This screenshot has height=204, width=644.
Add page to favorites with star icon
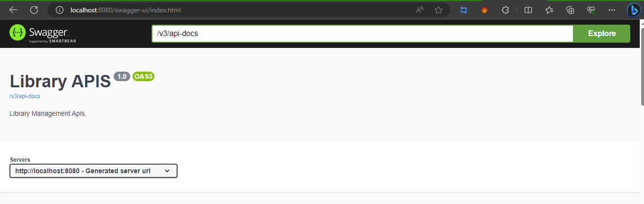pyautogui.click(x=438, y=9)
